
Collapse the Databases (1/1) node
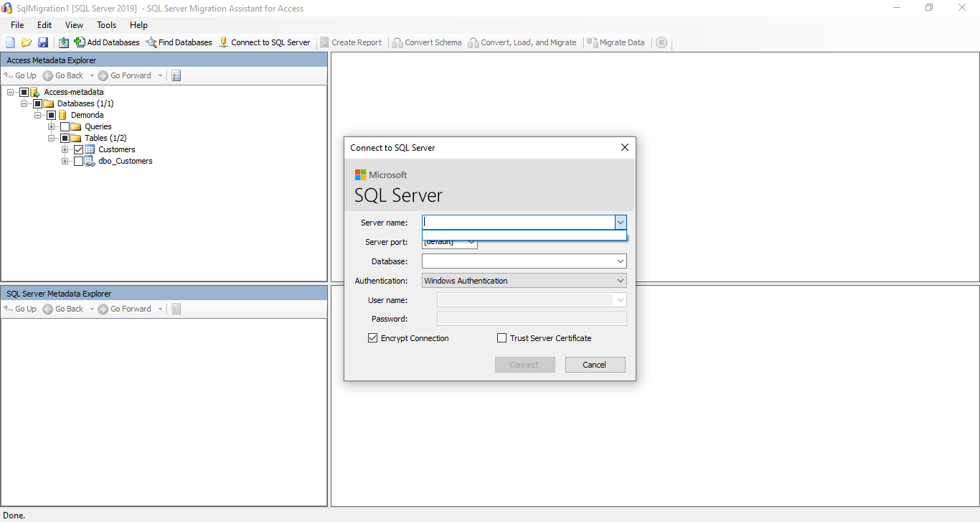(x=24, y=103)
